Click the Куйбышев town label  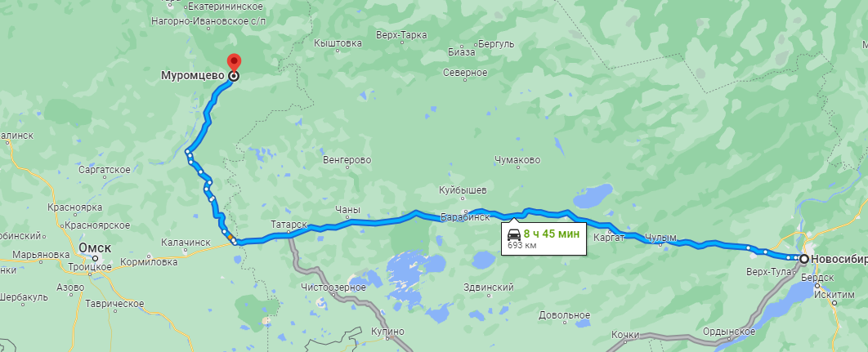pyautogui.click(x=463, y=190)
